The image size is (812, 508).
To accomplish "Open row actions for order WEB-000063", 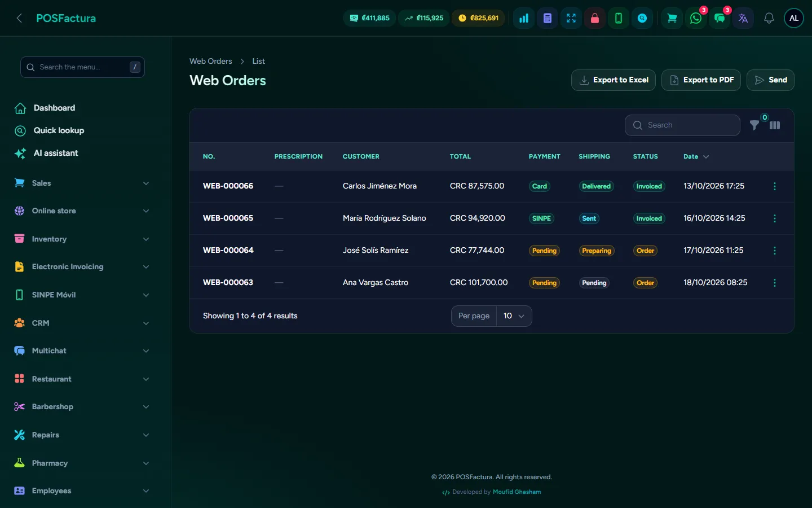I will [x=775, y=283].
